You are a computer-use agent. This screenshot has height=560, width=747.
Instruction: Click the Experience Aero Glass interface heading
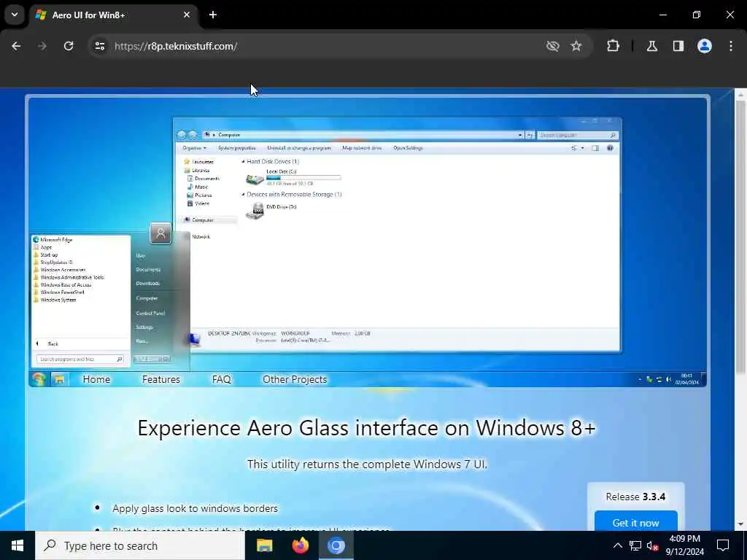(366, 427)
